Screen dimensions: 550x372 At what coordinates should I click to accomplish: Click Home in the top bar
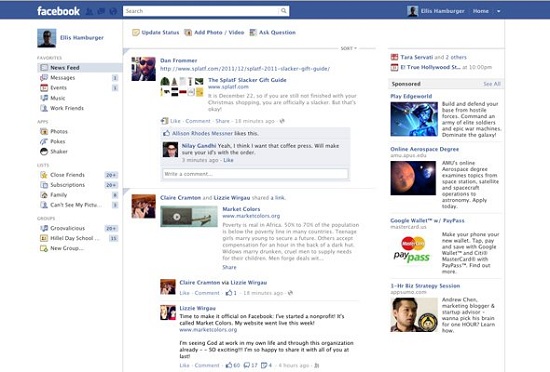(481, 11)
